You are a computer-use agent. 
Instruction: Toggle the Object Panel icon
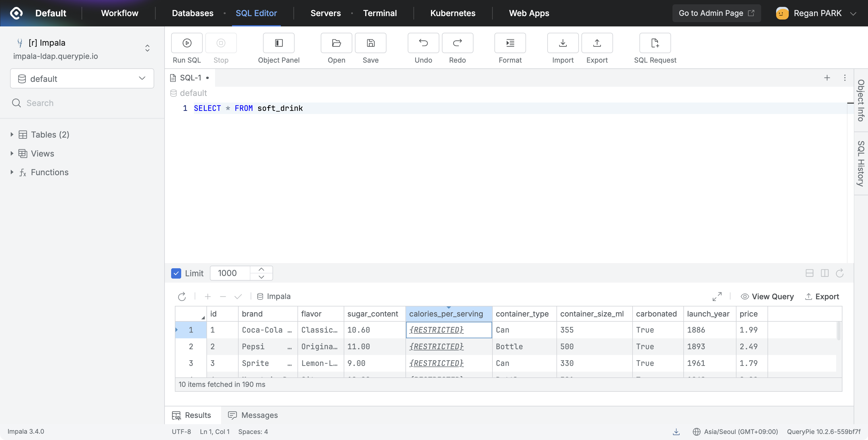[x=278, y=43]
